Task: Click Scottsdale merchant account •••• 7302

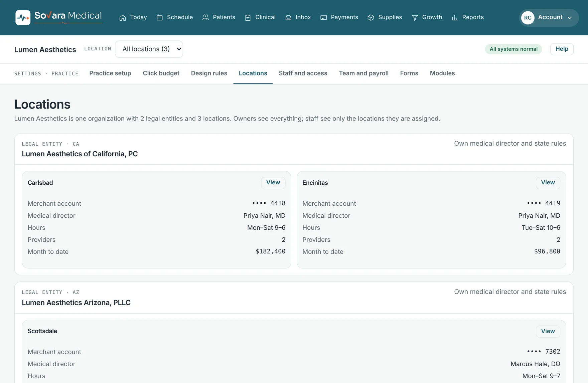Action: [544, 352]
